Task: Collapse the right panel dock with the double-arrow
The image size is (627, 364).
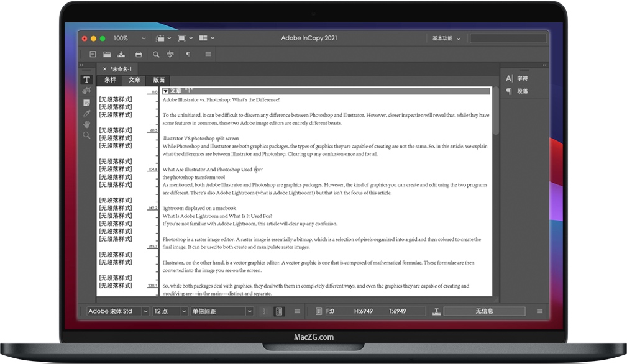Action: pos(544,65)
